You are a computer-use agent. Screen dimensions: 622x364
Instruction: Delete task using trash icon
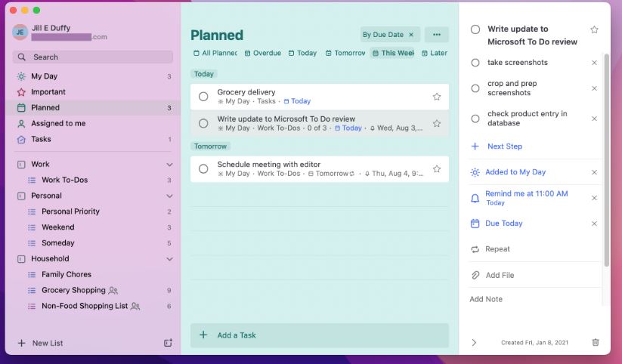coord(596,342)
